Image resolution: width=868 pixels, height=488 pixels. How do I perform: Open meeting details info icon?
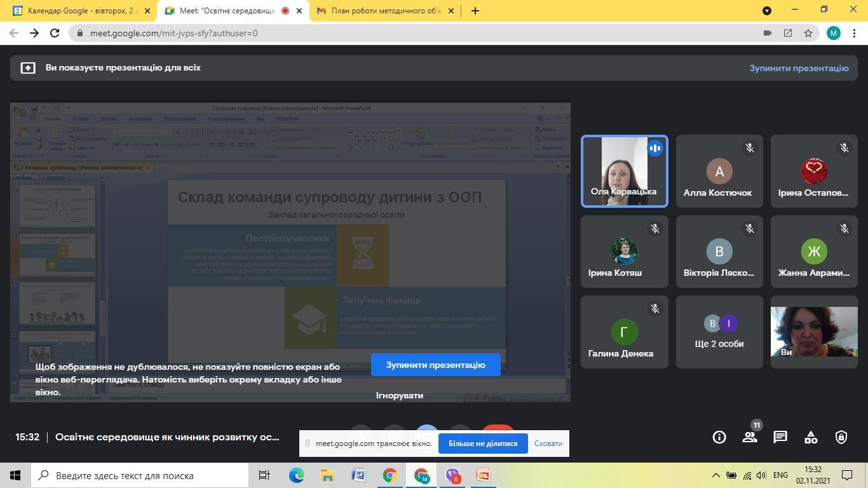(719, 437)
